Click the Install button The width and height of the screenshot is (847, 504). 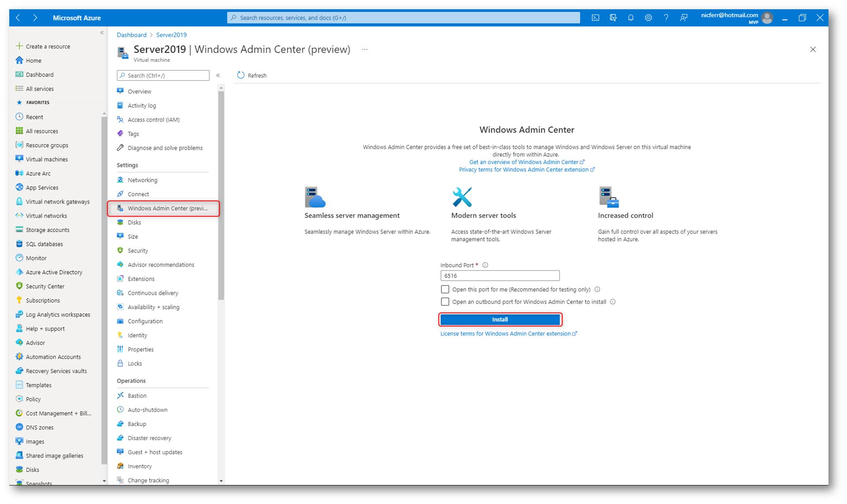coord(500,319)
